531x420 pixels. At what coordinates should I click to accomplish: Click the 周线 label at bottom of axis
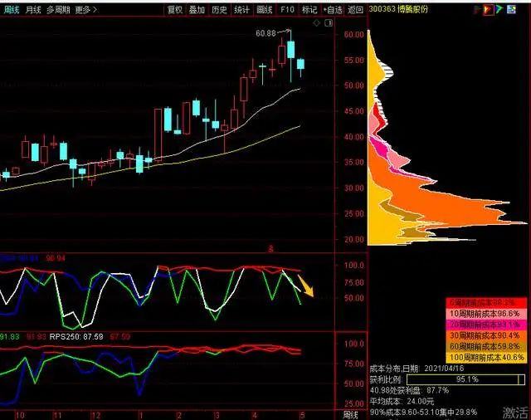[x=350, y=415]
